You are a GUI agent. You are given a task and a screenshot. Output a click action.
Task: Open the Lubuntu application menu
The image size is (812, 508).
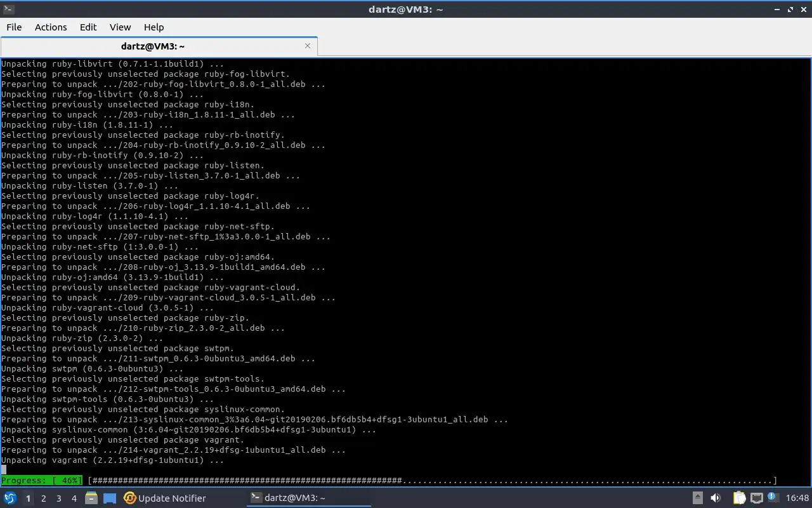pyautogui.click(x=10, y=498)
